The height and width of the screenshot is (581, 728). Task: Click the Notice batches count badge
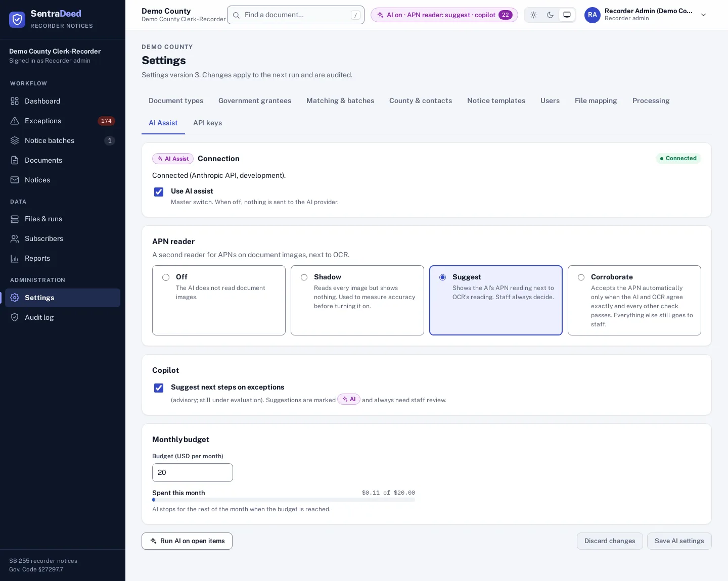[x=110, y=140]
